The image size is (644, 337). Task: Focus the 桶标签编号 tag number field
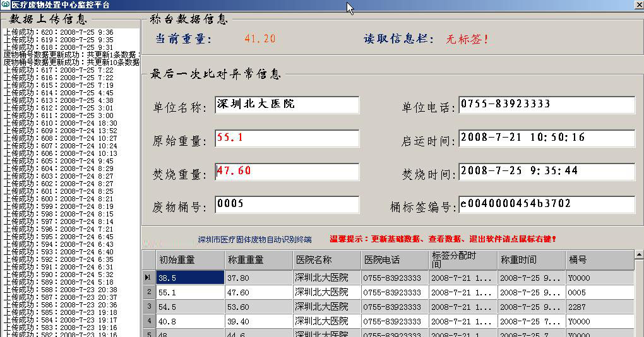point(546,204)
